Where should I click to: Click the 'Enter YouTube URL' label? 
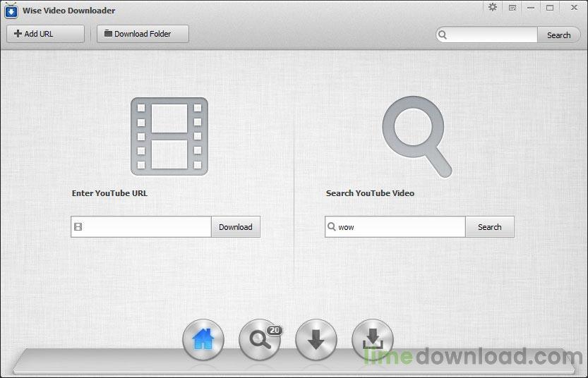coord(109,193)
